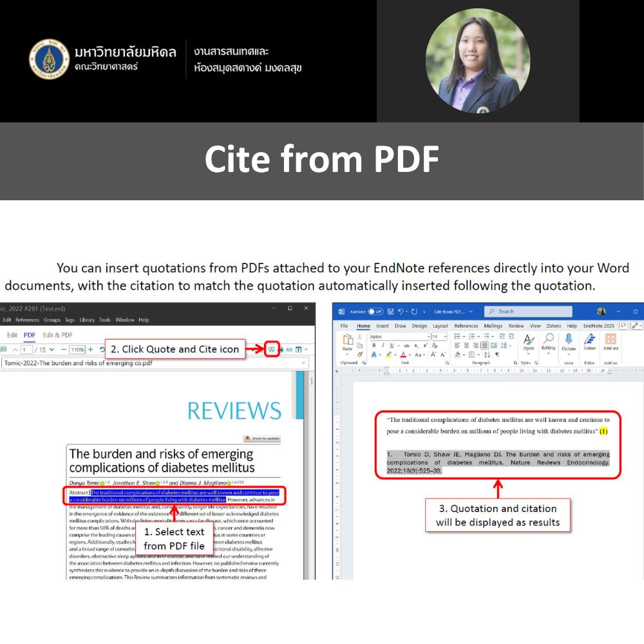Click the Check for updates button
The height and width of the screenshot is (644, 644).
coord(261,438)
